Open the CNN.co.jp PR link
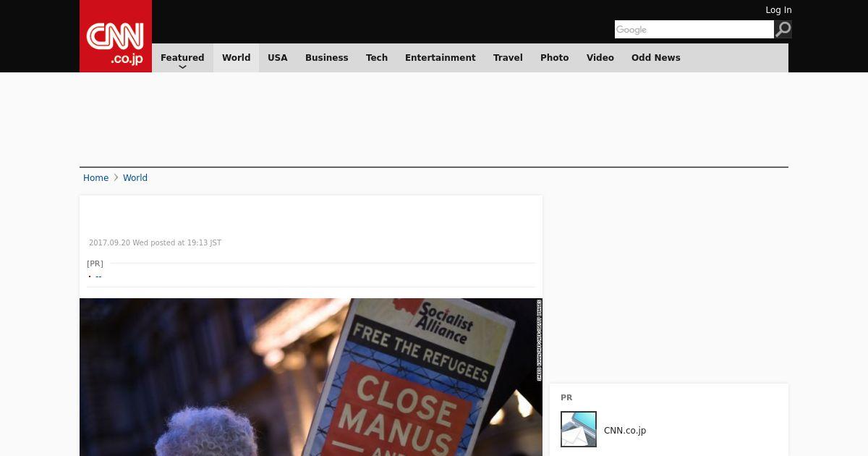Screen dimensions: 868x456 625,431
